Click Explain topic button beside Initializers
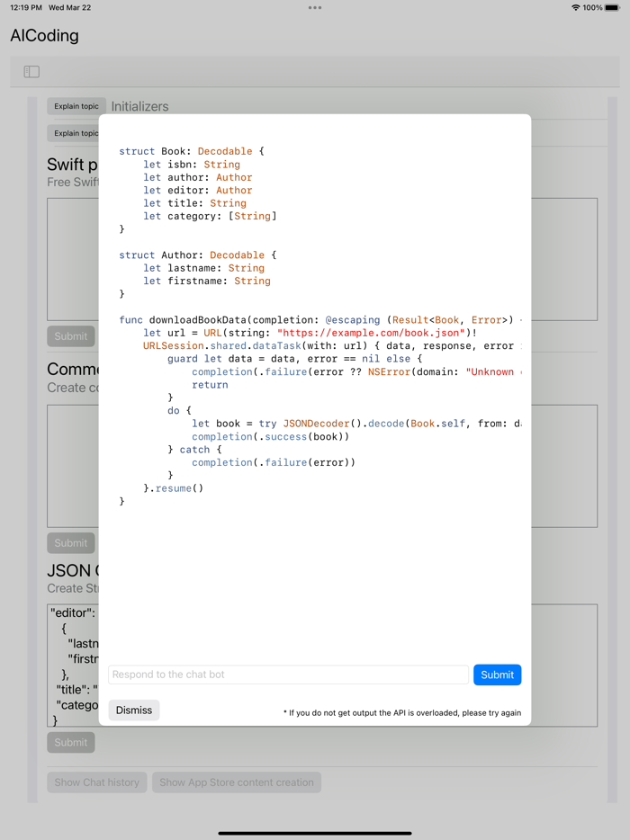This screenshot has height=840, width=630. pyautogui.click(x=76, y=106)
